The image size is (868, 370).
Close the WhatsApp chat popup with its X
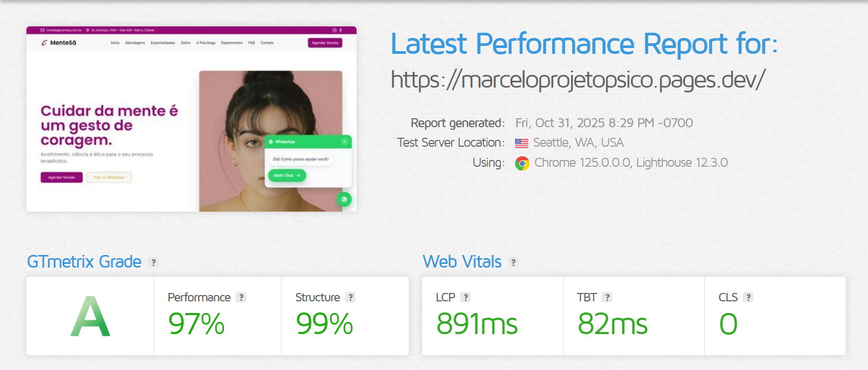coord(344,141)
